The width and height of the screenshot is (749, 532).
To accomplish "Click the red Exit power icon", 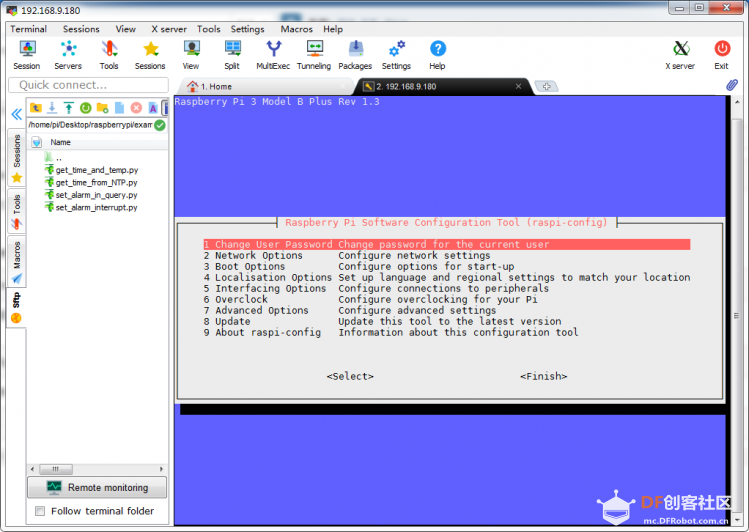I will 722,55.
